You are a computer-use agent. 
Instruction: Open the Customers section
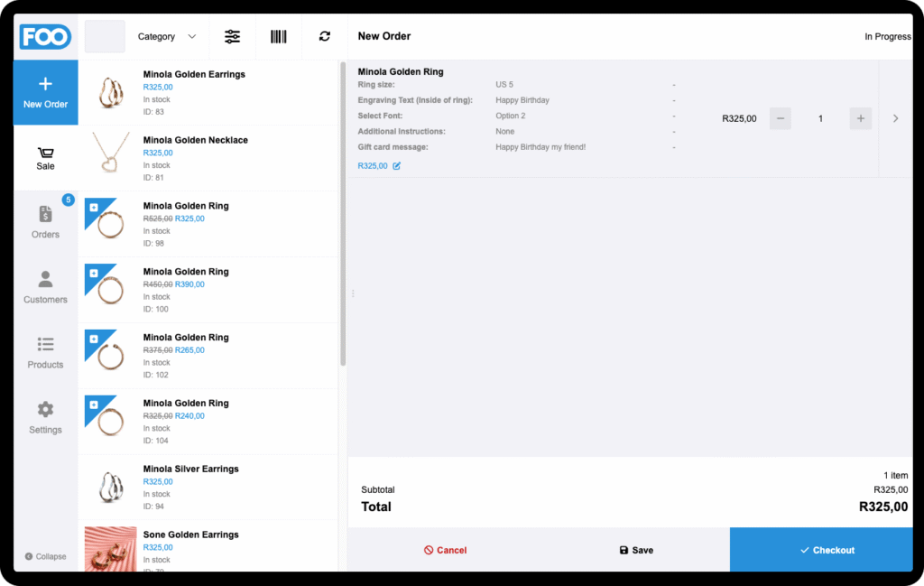coord(45,287)
